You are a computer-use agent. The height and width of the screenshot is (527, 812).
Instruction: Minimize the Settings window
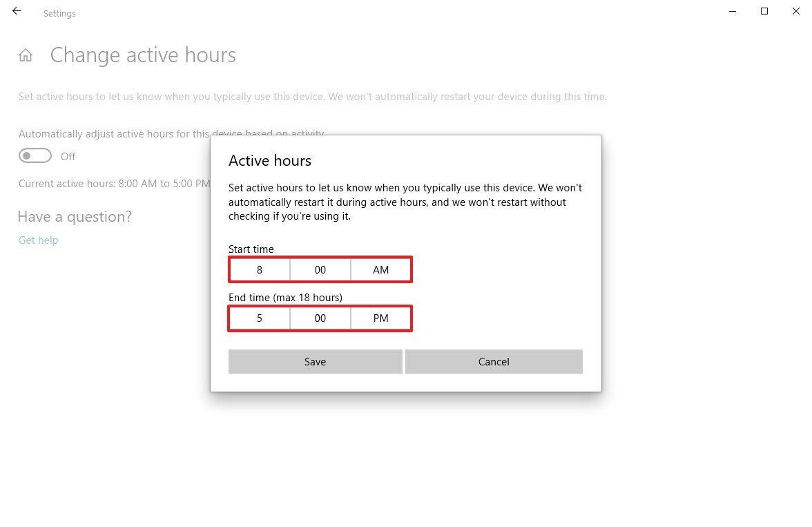click(x=732, y=11)
